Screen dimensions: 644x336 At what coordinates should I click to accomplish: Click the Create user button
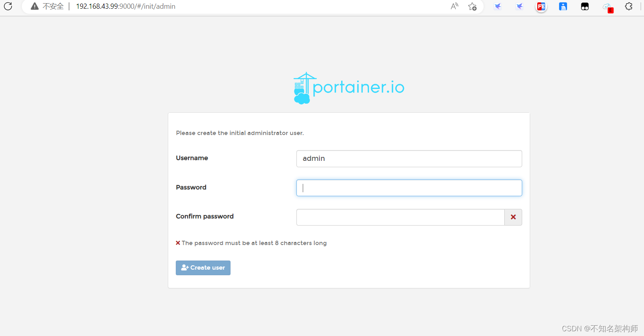(x=203, y=268)
